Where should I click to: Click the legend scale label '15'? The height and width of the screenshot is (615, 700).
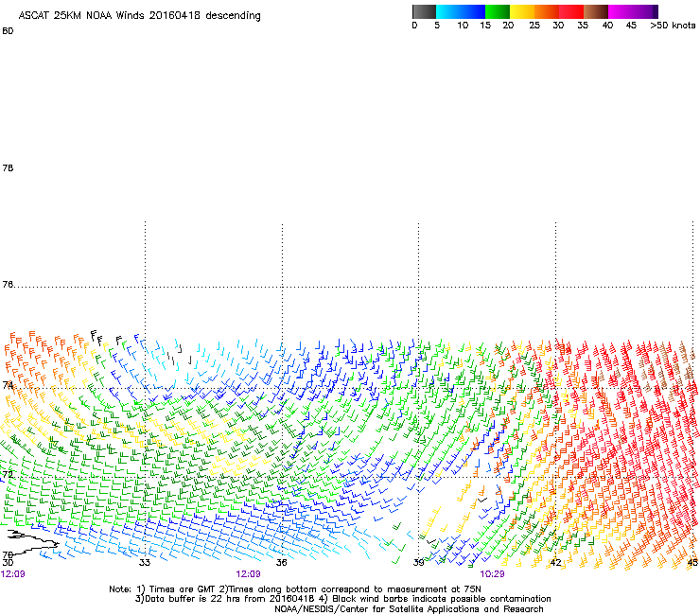(485, 26)
